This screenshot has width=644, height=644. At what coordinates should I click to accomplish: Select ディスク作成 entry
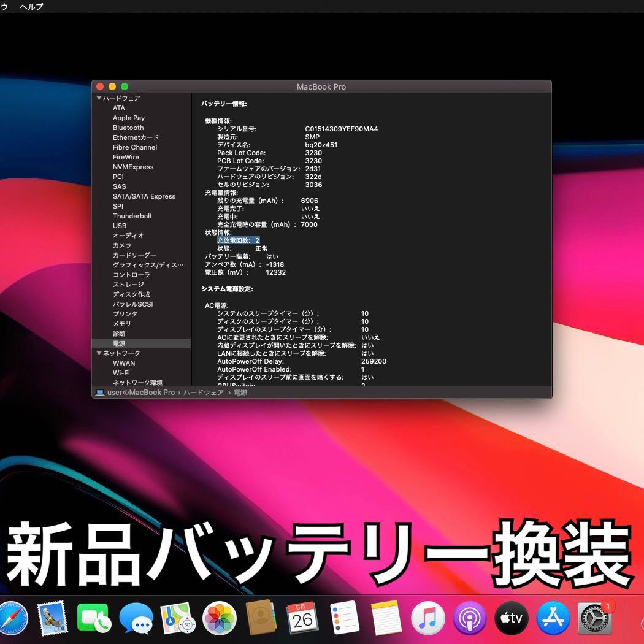[131, 294]
